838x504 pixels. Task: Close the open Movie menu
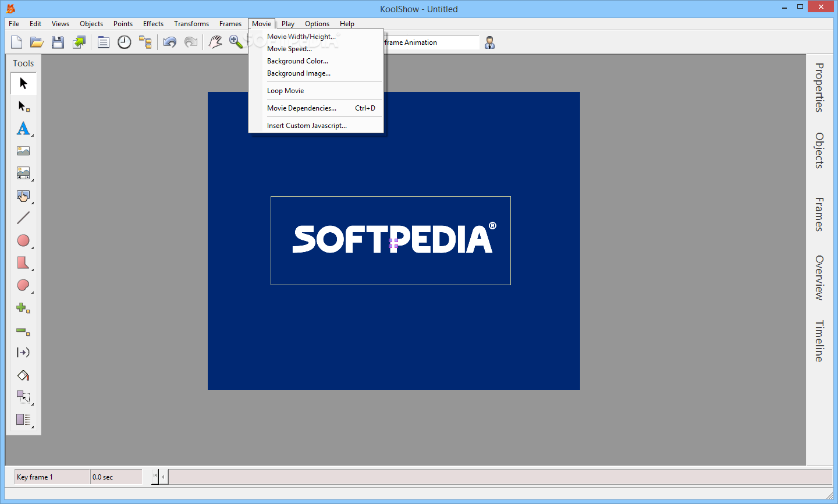point(262,24)
